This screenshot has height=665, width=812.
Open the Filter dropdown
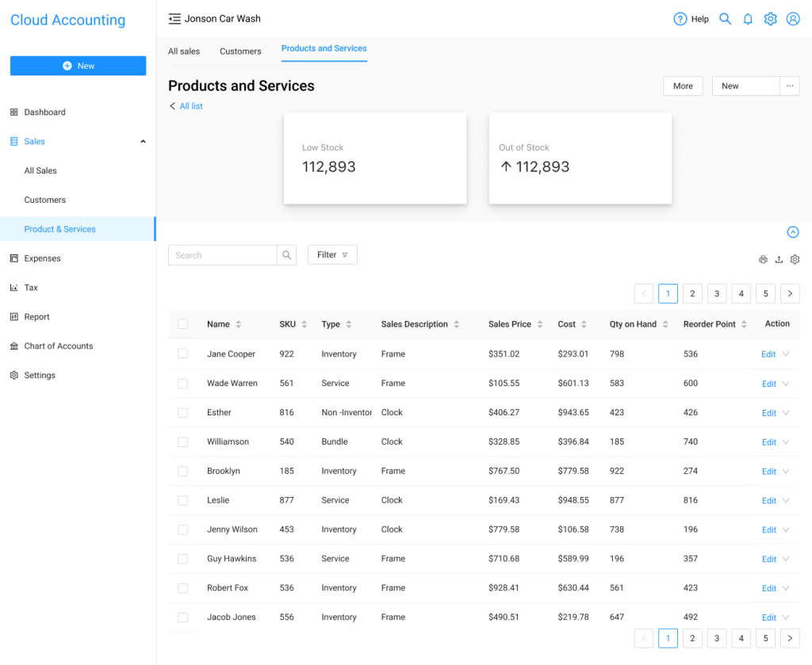tap(332, 255)
